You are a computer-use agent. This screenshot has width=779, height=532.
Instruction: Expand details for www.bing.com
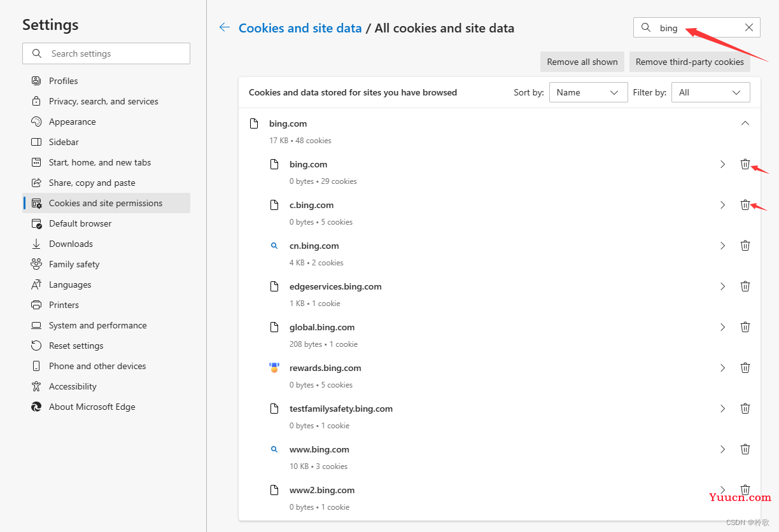pyautogui.click(x=722, y=449)
